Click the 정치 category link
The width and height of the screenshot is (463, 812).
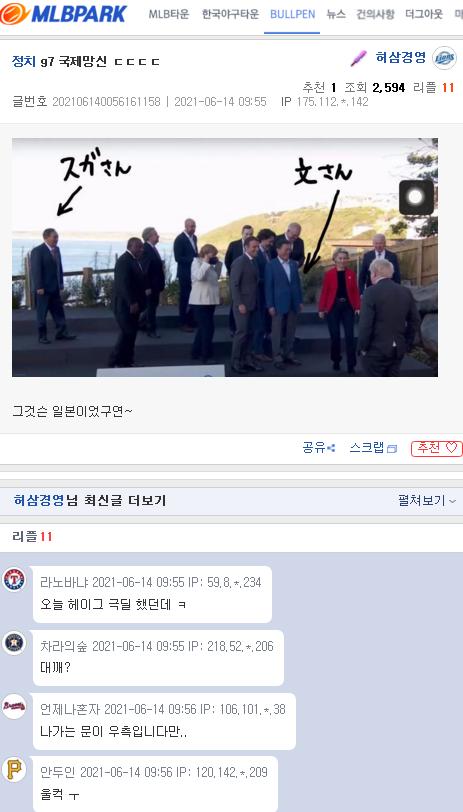24,62
